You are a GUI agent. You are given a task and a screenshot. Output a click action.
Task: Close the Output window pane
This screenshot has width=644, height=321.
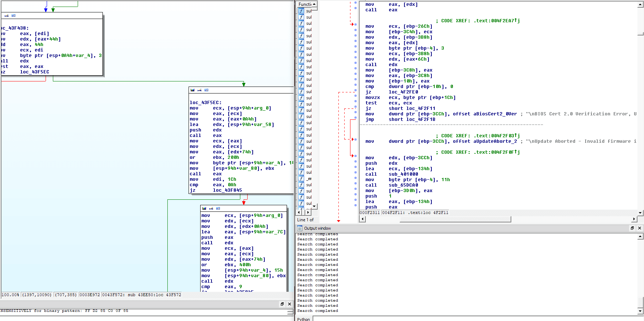pos(640,228)
